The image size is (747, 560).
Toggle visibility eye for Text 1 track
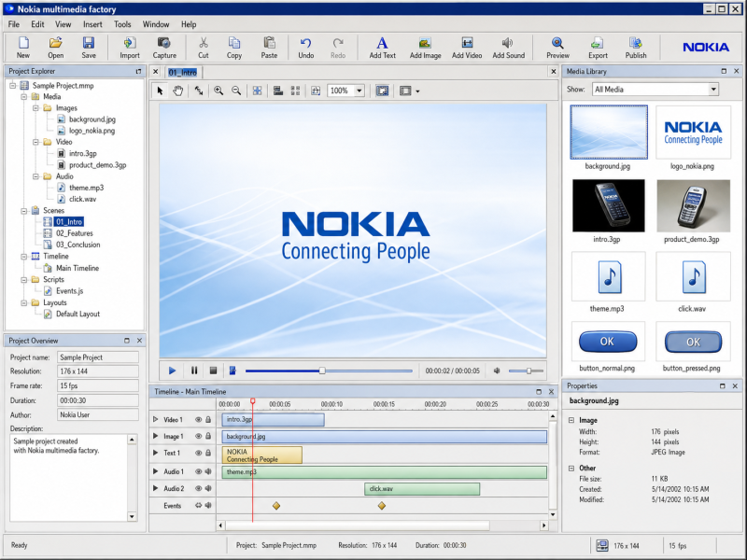click(x=198, y=453)
